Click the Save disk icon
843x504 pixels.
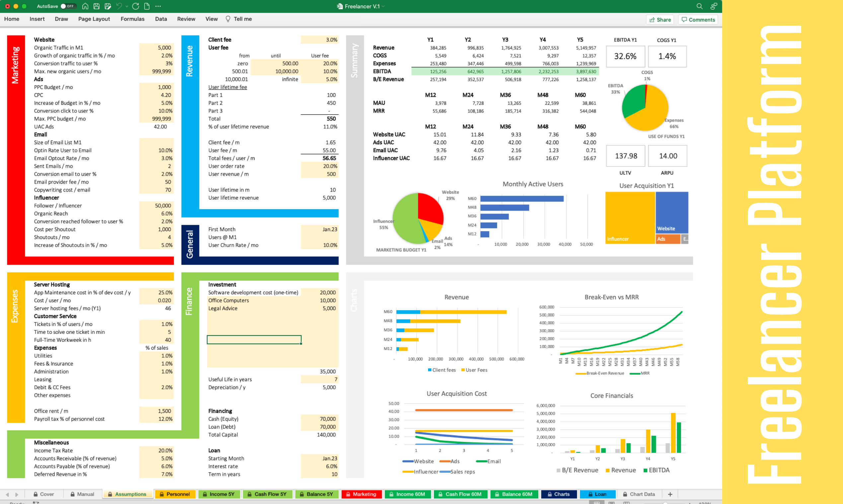(97, 6)
